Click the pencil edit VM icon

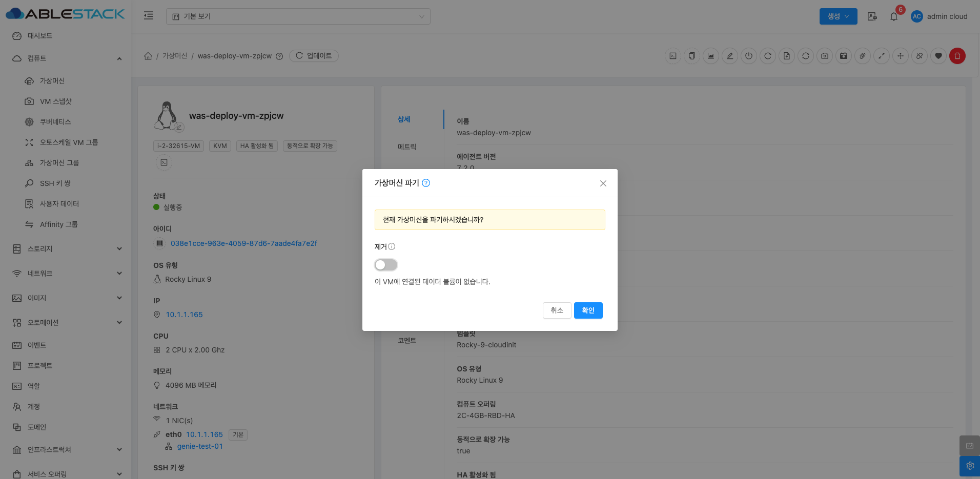[x=730, y=56]
